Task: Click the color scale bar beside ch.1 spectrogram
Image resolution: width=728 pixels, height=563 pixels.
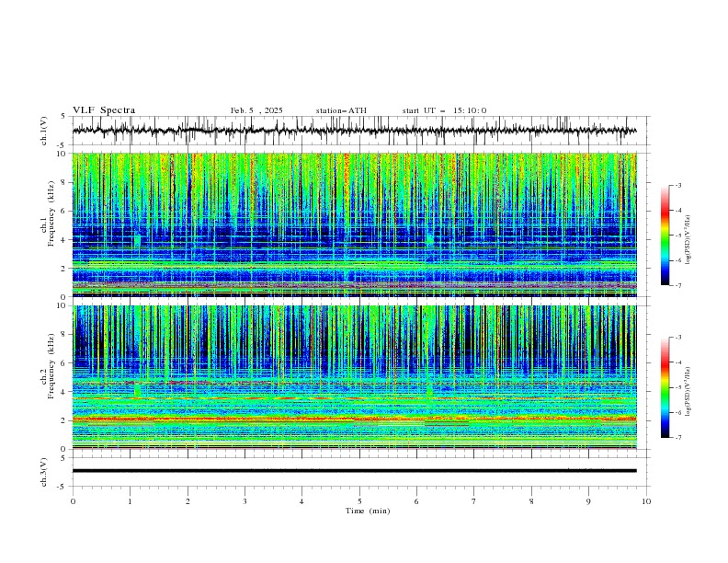Action: tap(665, 235)
